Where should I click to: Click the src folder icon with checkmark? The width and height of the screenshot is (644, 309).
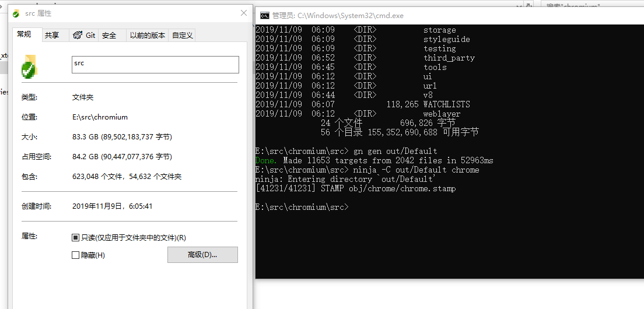[x=29, y=66]
